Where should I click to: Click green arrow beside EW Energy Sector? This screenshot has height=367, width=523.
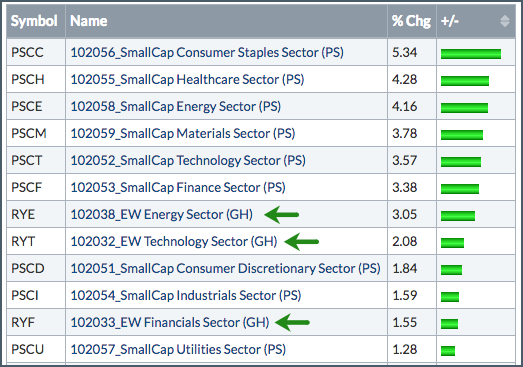(x=282, y=215)
